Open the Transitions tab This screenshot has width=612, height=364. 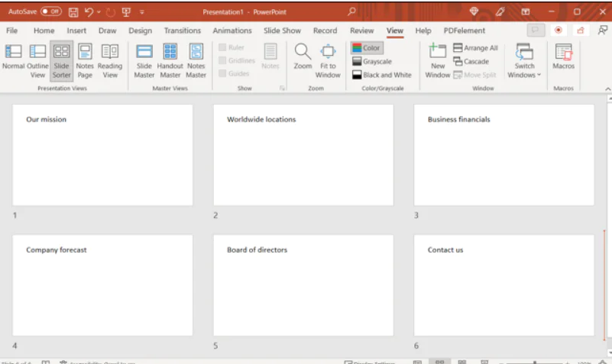[x=182, y=31]
